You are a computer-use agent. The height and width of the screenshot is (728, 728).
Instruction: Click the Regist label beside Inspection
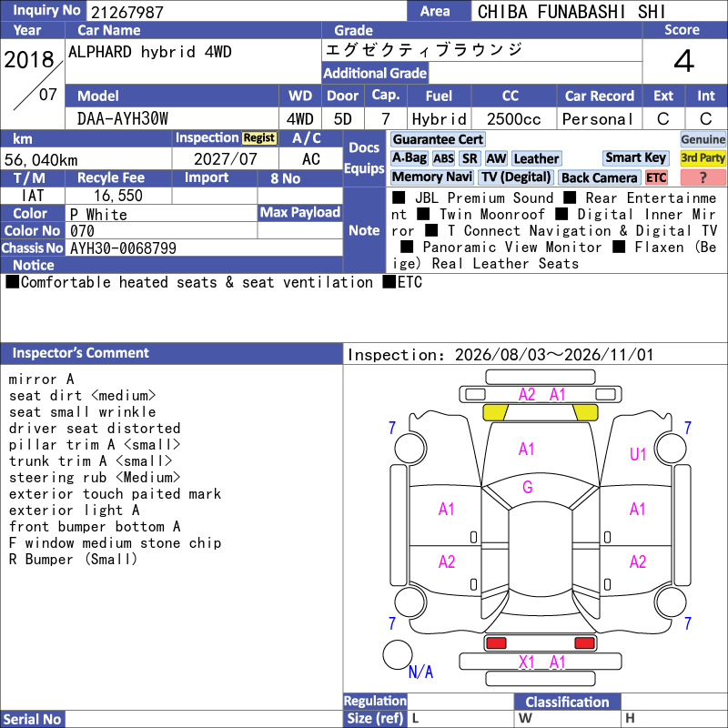click(x=259, y=138)
